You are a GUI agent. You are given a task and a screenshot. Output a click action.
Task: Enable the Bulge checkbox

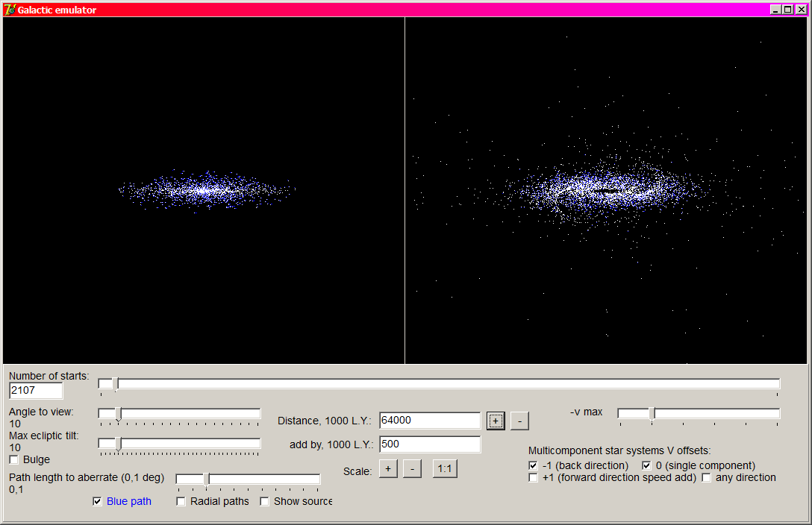click(x=14, y=460)
